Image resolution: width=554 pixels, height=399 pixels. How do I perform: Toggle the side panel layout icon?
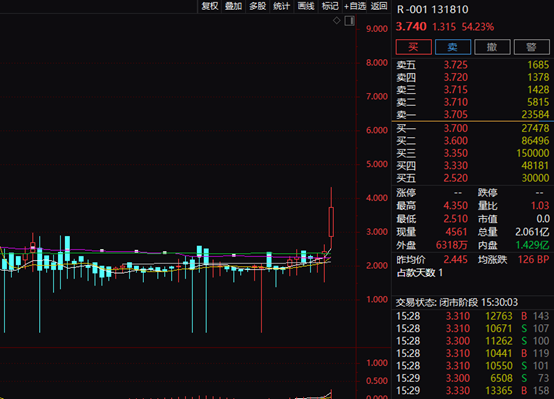pyautogui.click(x=349, y=21)
